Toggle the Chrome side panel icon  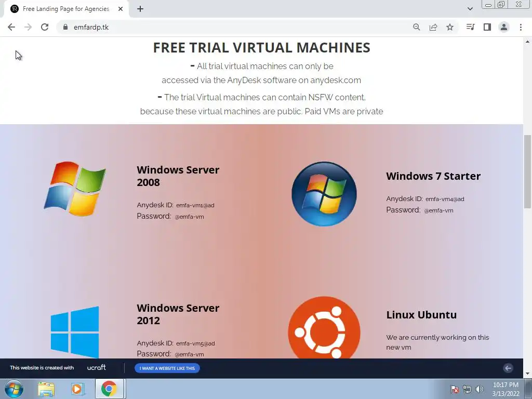click(487, 27)
